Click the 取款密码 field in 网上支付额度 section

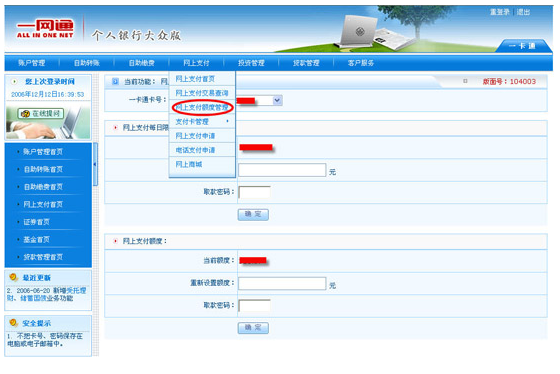click(x=255, y=306)
